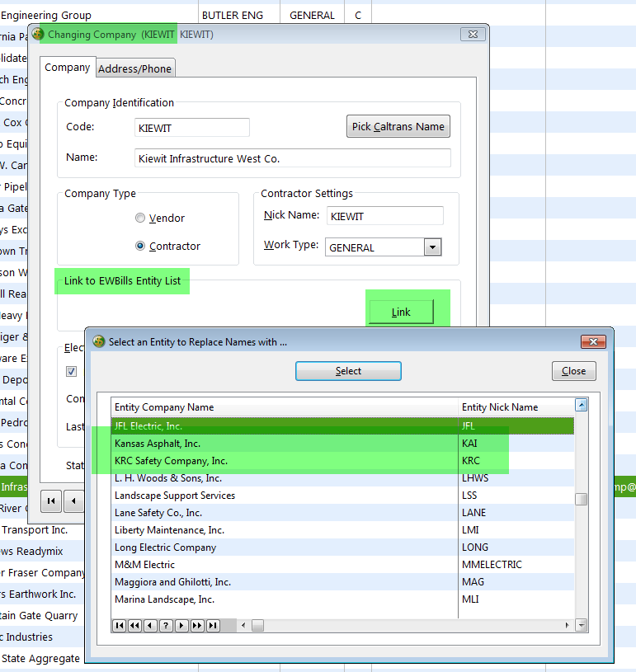This screenshot has height=672, width=636.
Task: Switch to the Company tab
Action: [x=68, y=68]
